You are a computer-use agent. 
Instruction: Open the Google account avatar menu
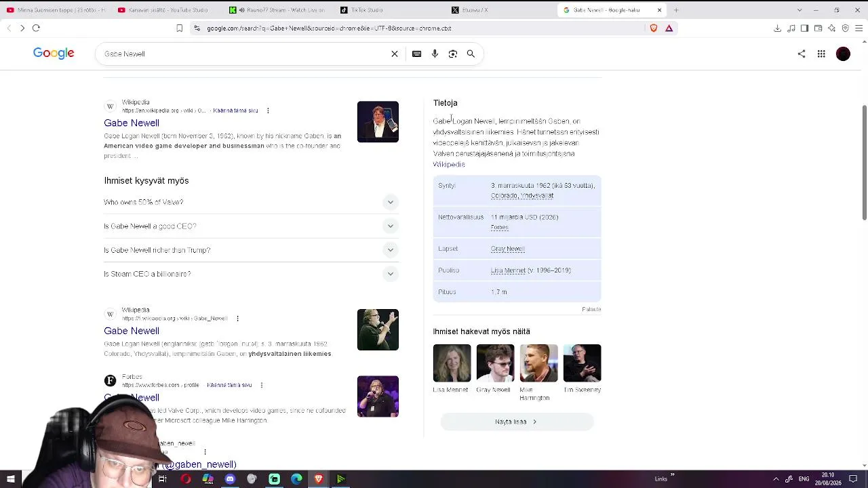coord(843,54)
